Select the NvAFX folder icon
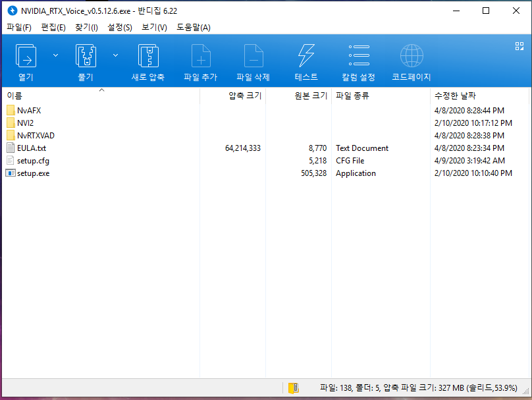The image size is (532, 400). tap(11, 110)
